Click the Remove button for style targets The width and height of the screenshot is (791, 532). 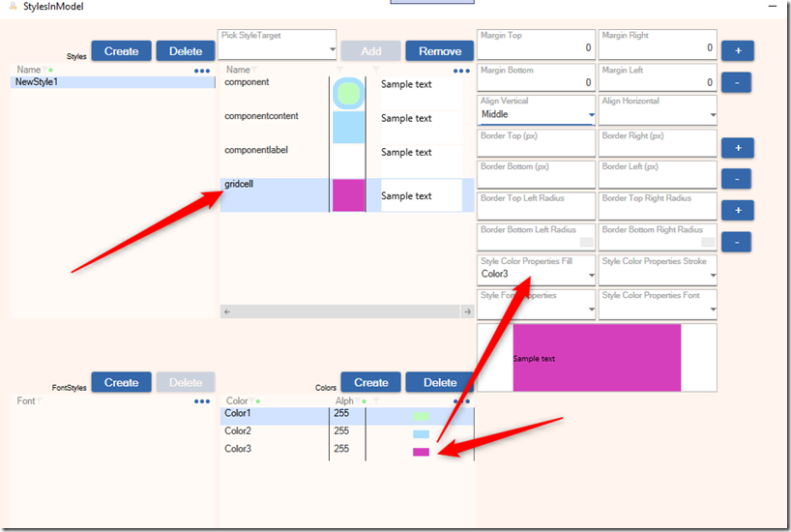click(x=440, y=51)
